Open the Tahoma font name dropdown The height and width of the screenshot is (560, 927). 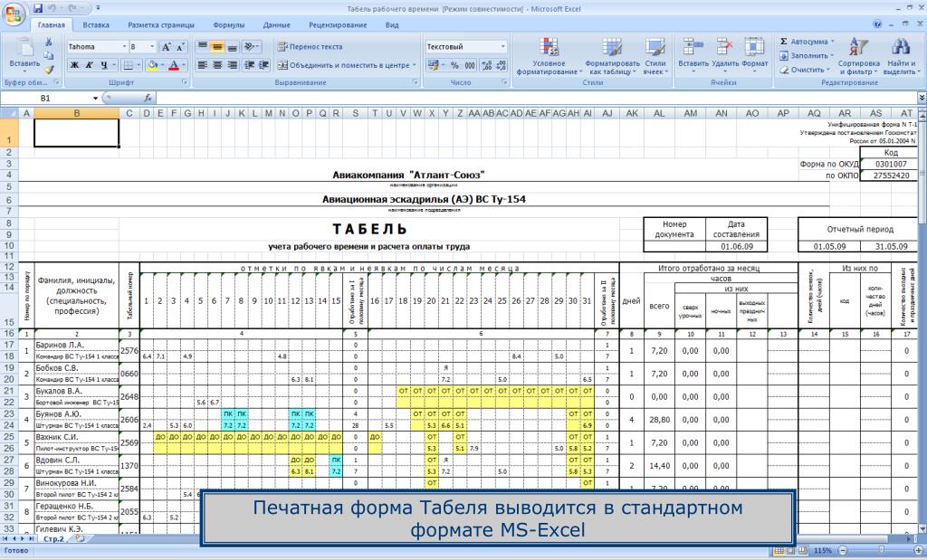[x=124, y=47]
